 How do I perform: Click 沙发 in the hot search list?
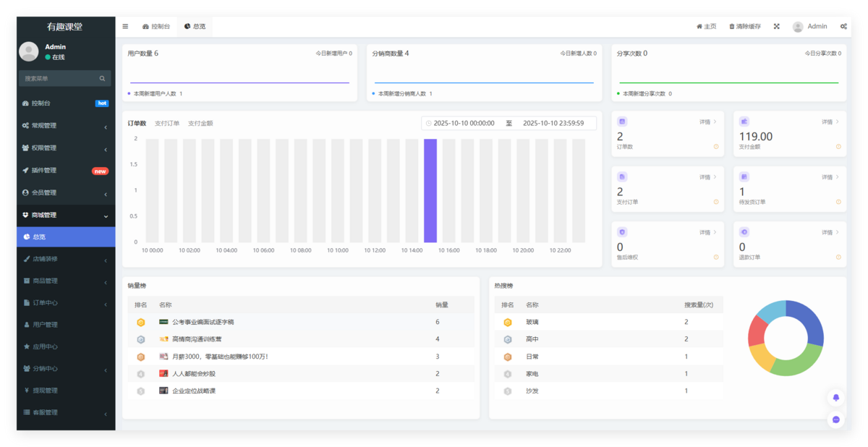pos(532,391)
